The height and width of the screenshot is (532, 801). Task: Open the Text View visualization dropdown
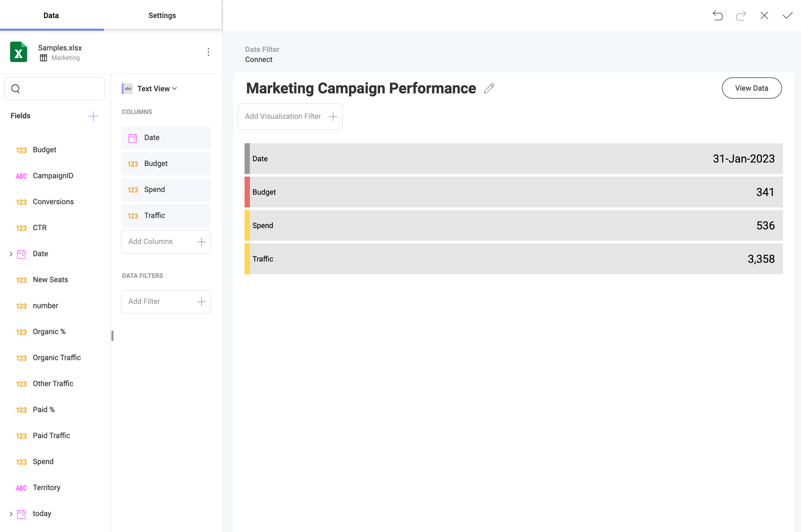pyautogui.click(x=157, y=89)
